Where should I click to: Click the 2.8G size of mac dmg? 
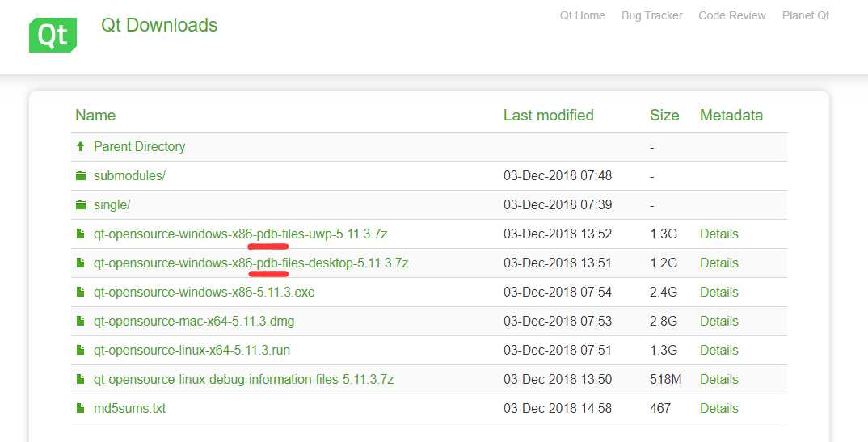coord(664,321)
